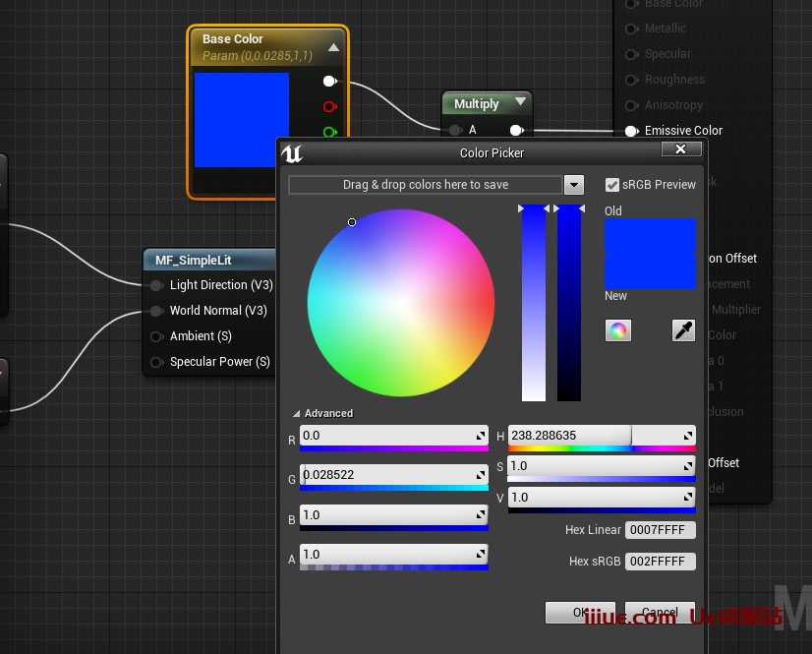The height and width of the screenshot is (654, 812).
Task: Click the red channel output pin on Base Color
Action: tap(329, 106)
